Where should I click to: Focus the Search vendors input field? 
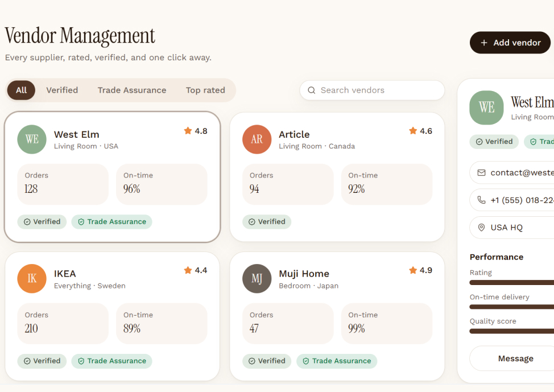(372, 90)
